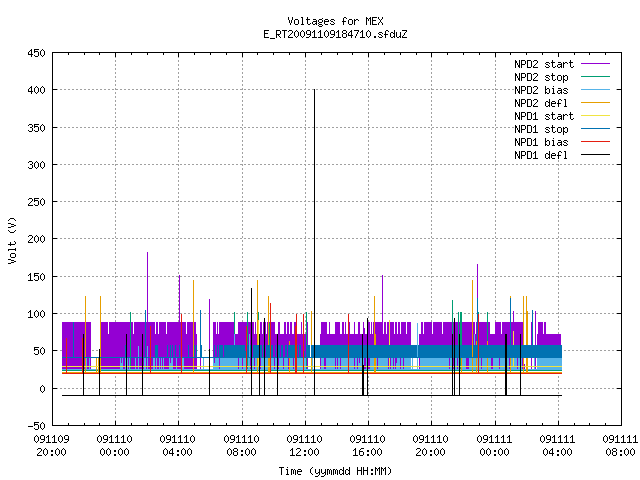Click the 0 y-axis tick label

click(x=42, y=389)
